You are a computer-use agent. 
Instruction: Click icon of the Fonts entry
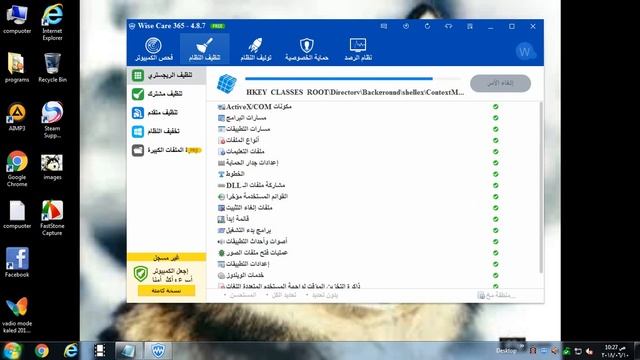(x=221, y=174)
